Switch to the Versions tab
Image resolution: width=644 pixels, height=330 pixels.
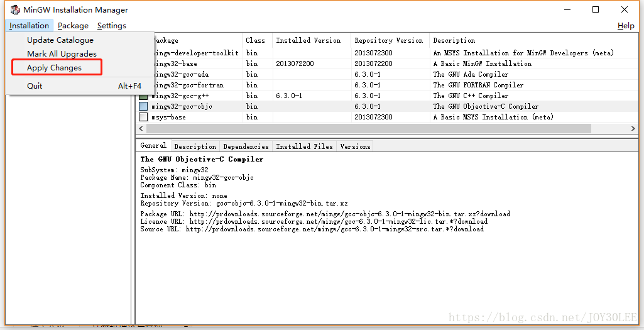coord(355,146)
